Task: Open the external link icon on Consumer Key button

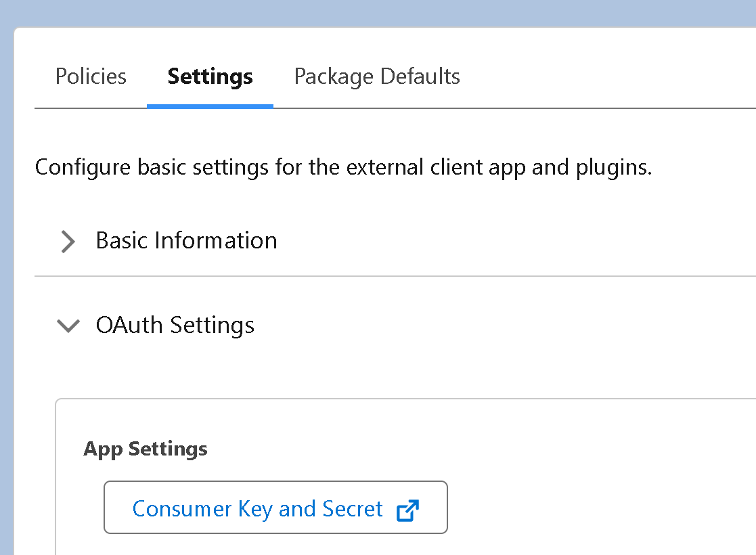Action: coord(407,510)
